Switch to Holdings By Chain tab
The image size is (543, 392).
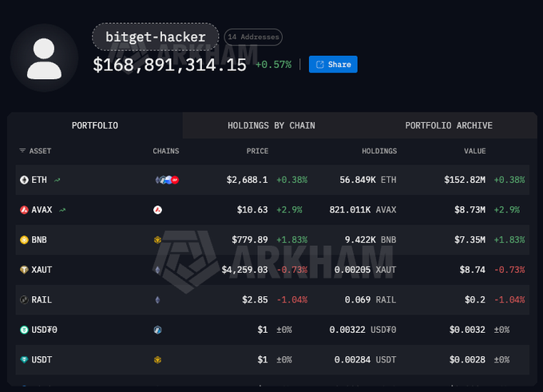tap(271, 125)
